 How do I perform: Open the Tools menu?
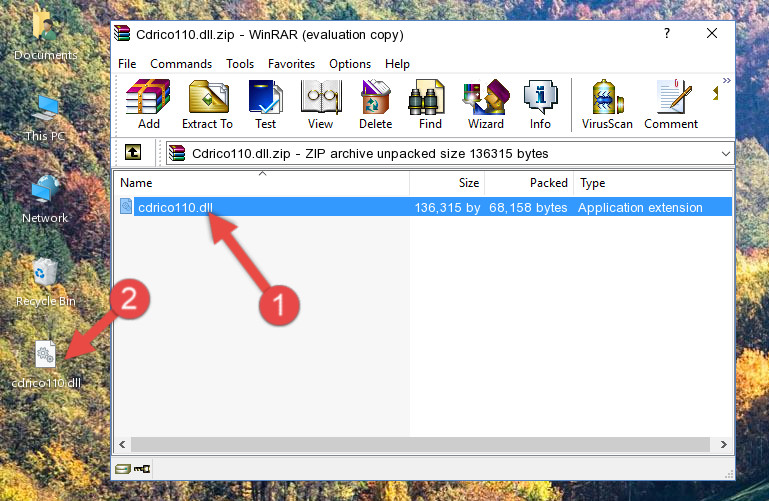[240, 64]
